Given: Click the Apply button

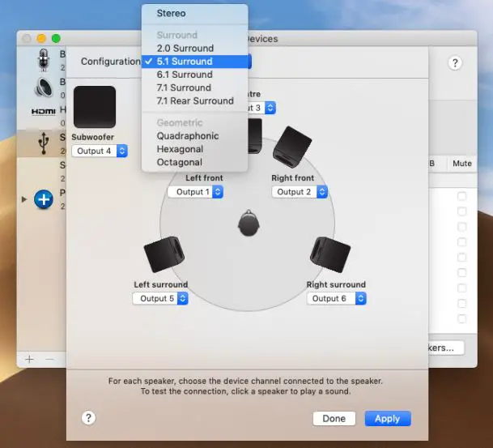Looking at the screenshot, I should (388, 418).
